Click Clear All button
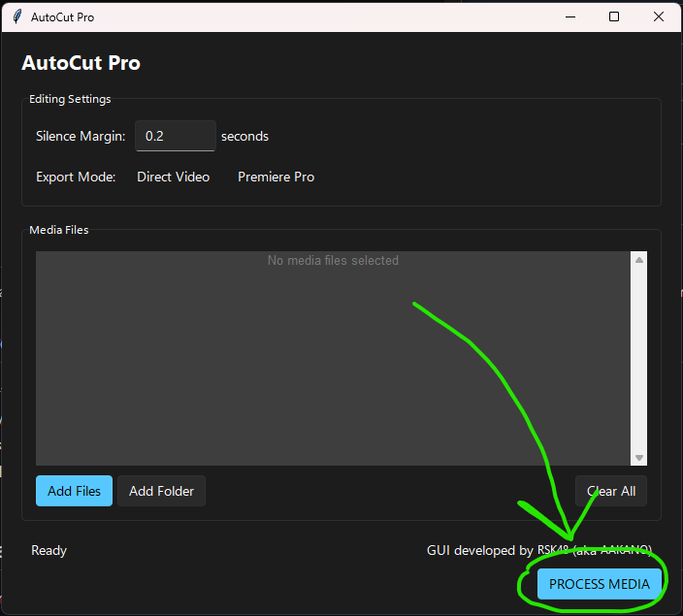The width and height of the screenshot is (683, 616). pyautogui.click(x=611, y=491)
